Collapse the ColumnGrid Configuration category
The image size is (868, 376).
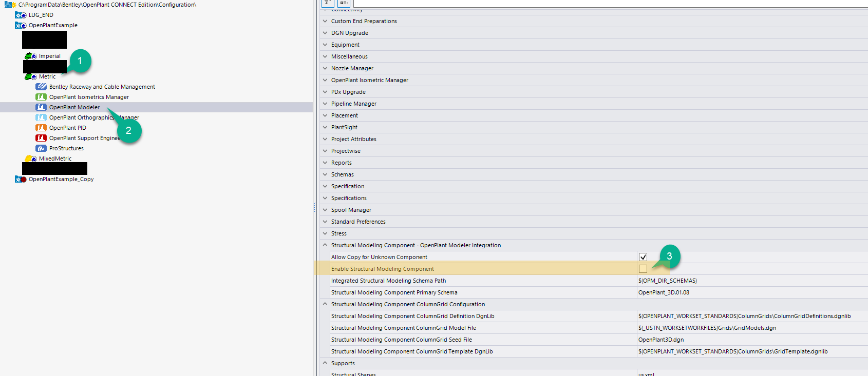(325, 304)
